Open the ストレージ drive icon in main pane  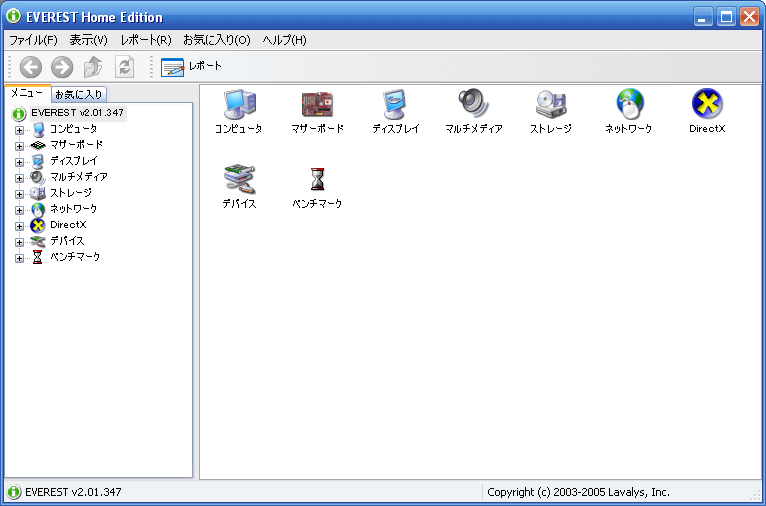click(x=551, y=105)
